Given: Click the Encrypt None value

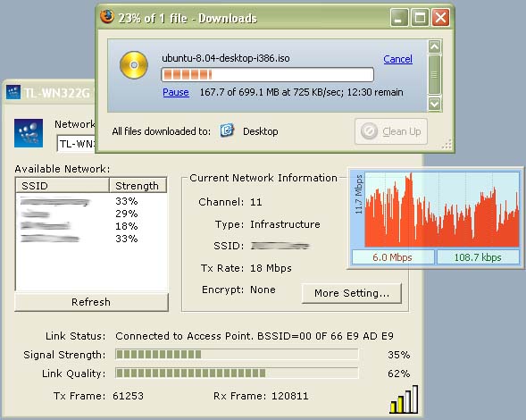Looking at the screenshot, I should pyautogui.click(x=263, y=290).
